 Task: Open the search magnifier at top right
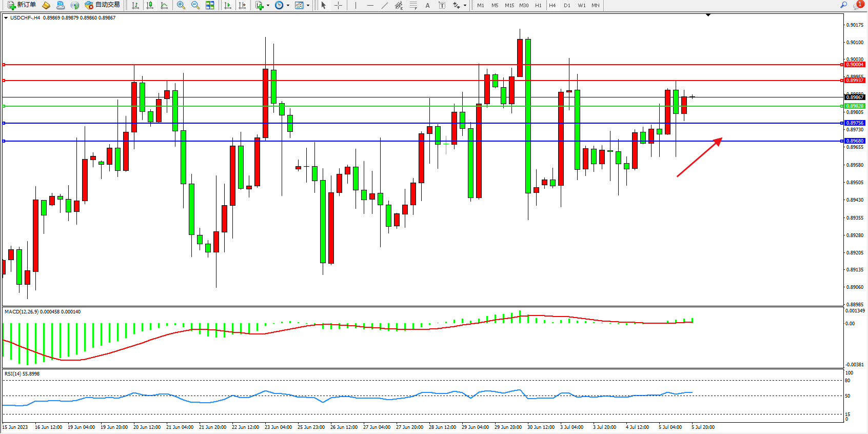[x=843, y=5]
